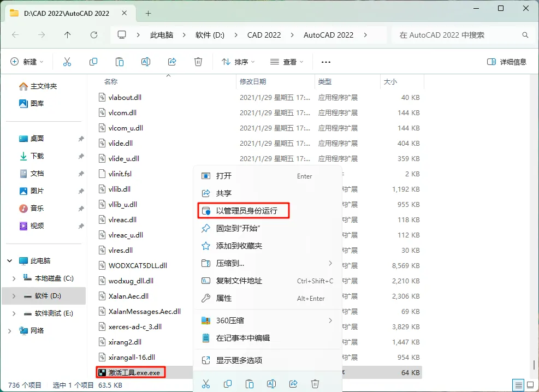The image size is (539, 392).
Task: Switch to large thumbnails view icon
Action: (x=531, y=385)
